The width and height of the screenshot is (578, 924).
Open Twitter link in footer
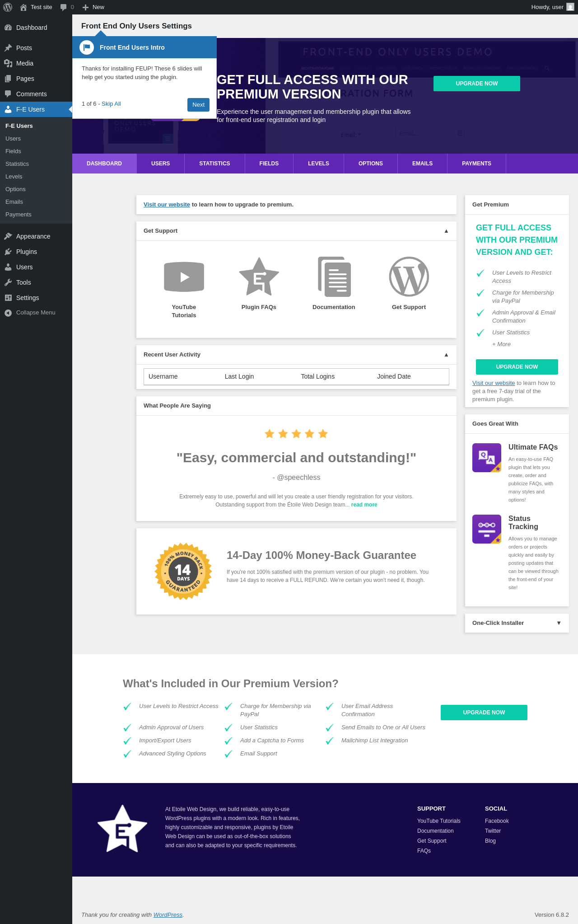tap(493, 831)
